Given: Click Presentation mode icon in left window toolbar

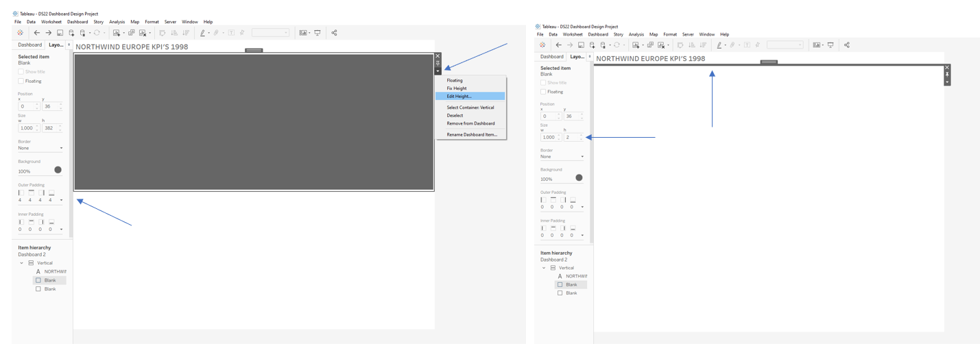Looking at the screenshot, I should pos(318,33).
